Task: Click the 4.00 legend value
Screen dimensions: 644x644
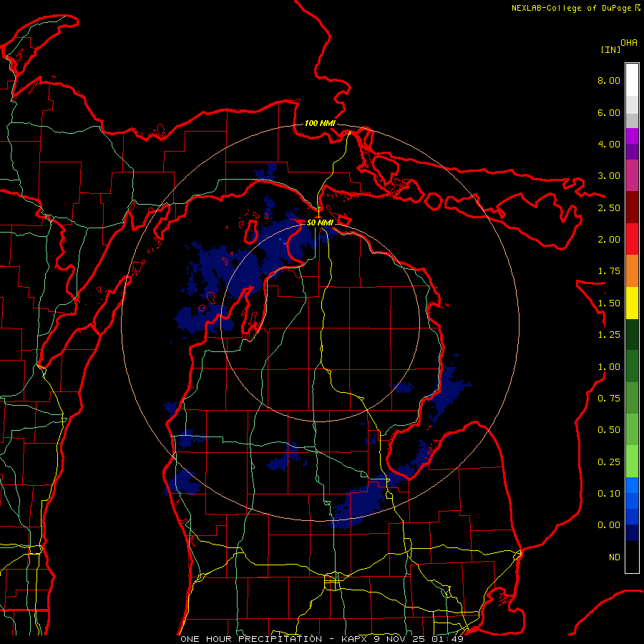Action: click(609, 144)
